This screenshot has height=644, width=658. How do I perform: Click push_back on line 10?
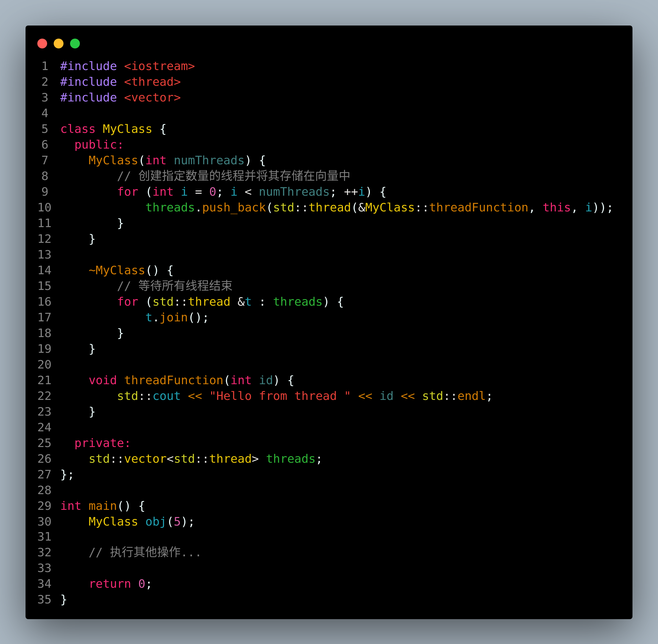[234, 207]
